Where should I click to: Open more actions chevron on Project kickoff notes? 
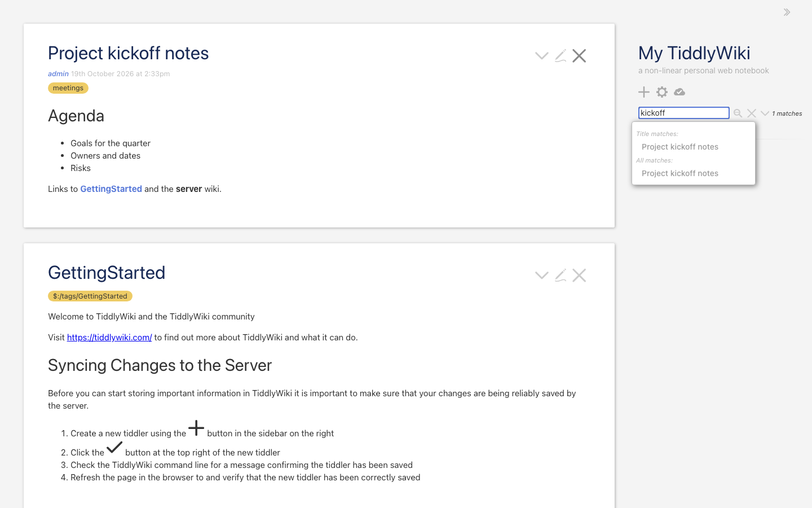pos(541,56)
